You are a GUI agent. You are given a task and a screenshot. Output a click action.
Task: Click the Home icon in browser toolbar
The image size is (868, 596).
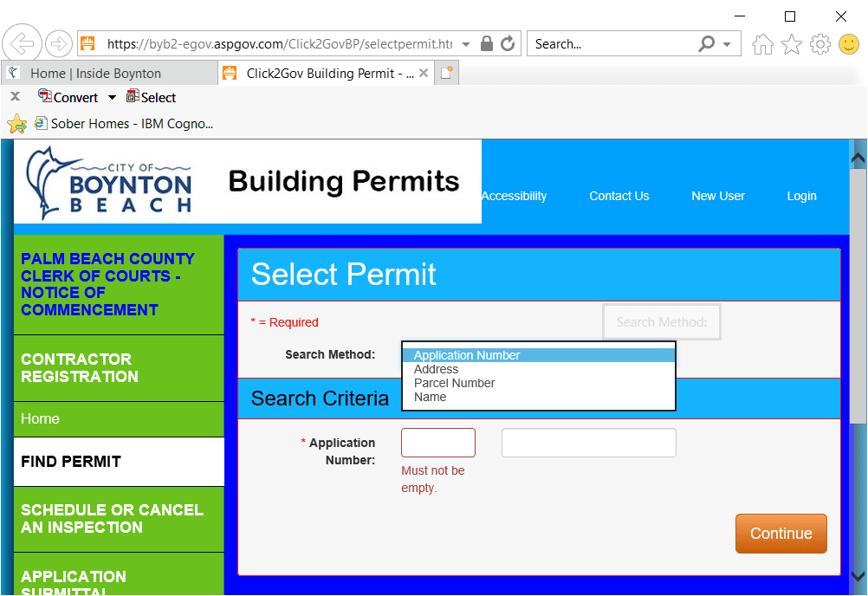[762, 42]
